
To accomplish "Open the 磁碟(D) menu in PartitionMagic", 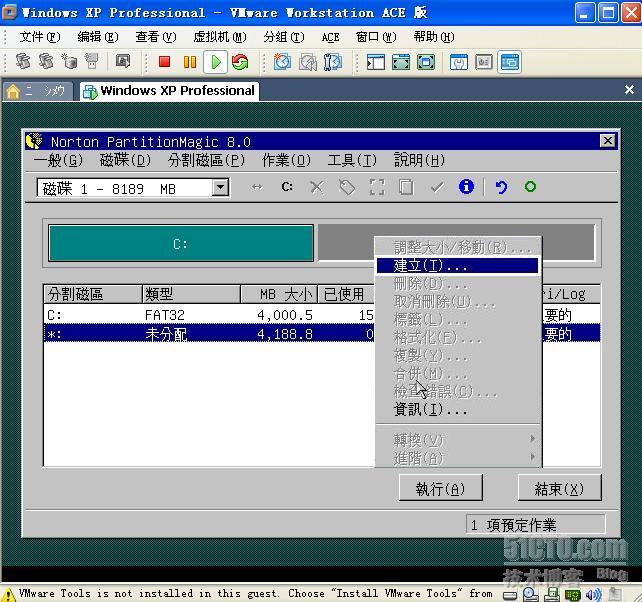I will point(125,160).
